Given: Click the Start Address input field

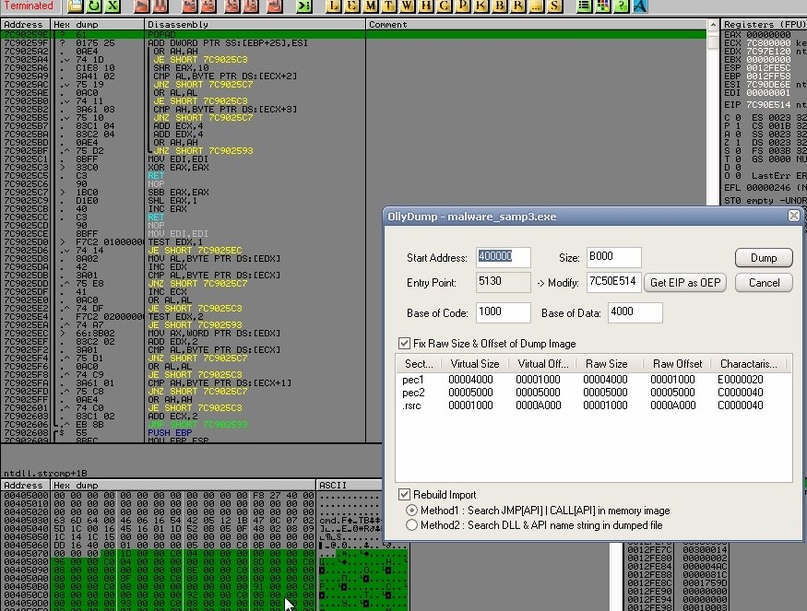Looking at the screenshot, I should click(x=503, y=257).
